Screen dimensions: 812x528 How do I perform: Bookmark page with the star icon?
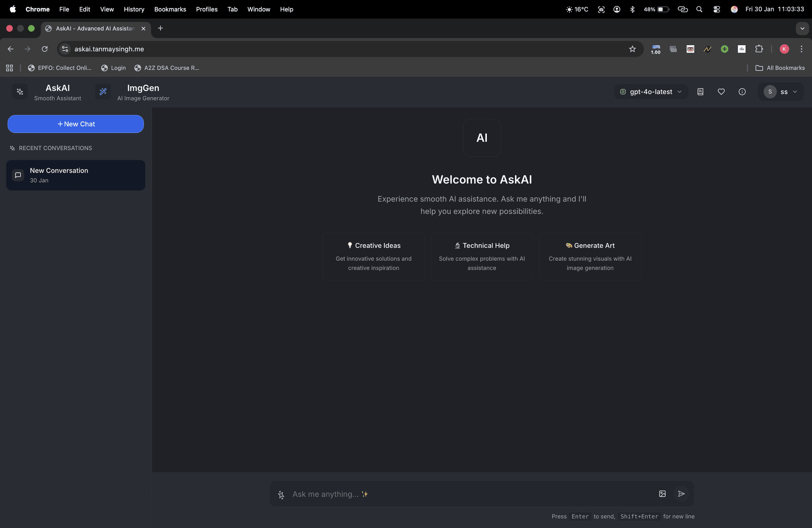tap(632, 49)
